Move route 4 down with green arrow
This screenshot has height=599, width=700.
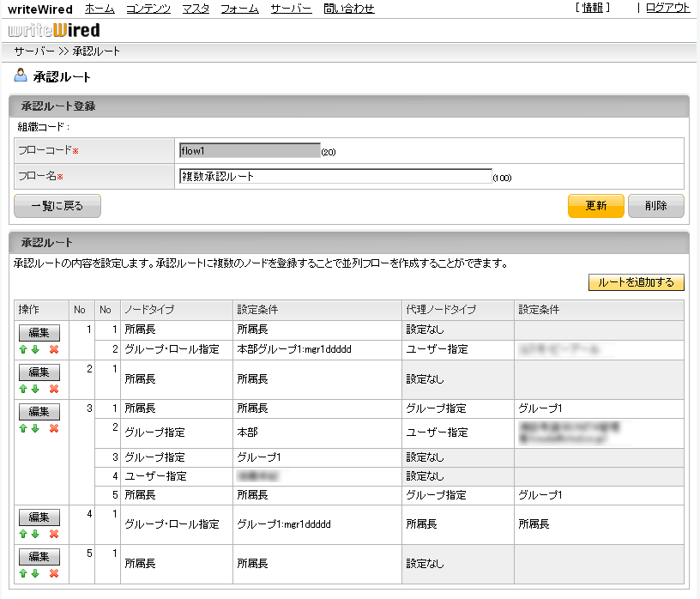(35, 534)
